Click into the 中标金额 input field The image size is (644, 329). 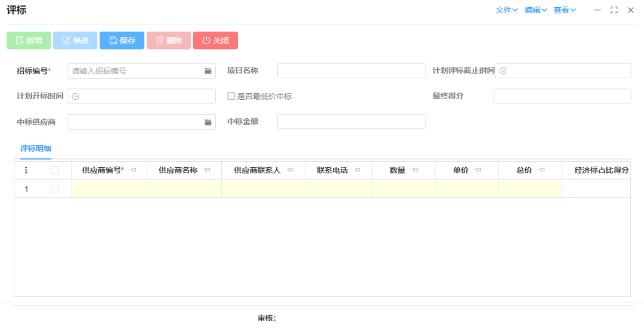352,122
